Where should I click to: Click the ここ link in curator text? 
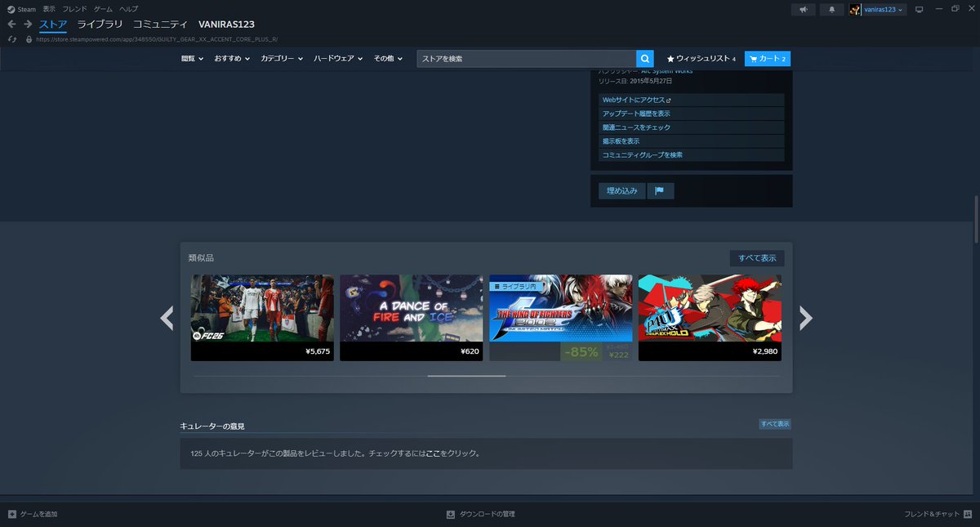click(x=432, y=453)
